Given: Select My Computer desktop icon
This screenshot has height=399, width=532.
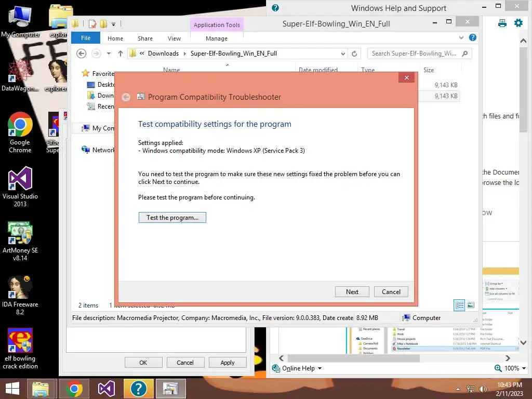Looking at the screenshot, I should (x=20, y=21).
